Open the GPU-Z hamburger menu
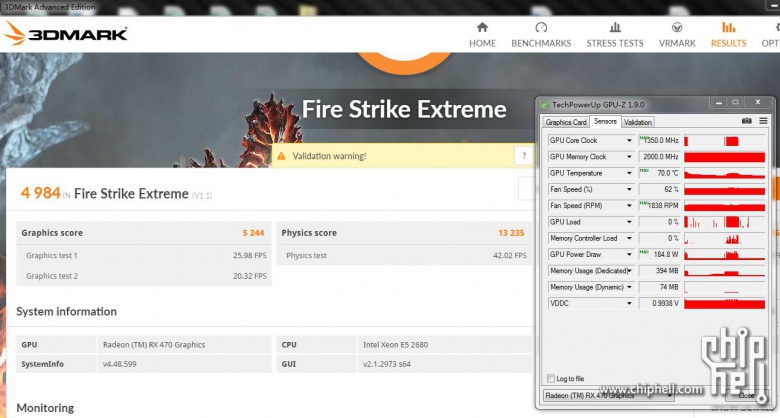This screenshot has width=780, height=418. point(763,121)
